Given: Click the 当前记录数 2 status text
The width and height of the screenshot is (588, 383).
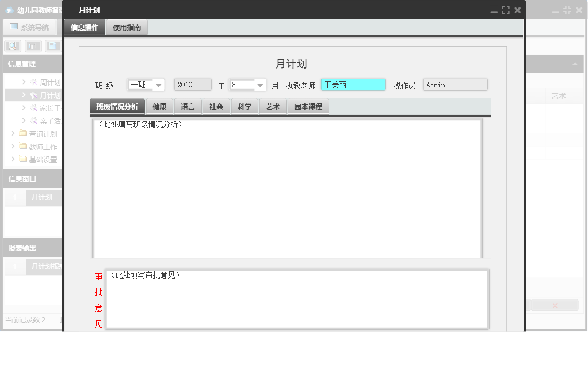Looking at the screenshot, I should pos(25,320).
